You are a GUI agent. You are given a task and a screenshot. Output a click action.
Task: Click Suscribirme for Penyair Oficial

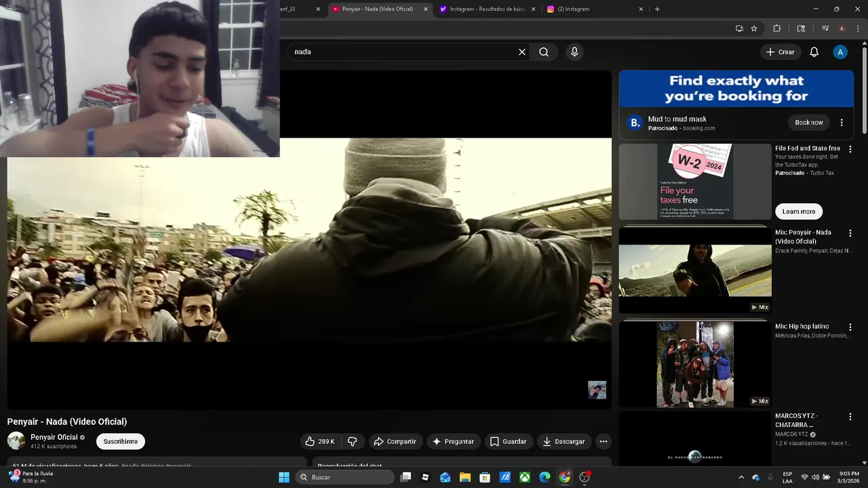pyautogui.click(x=121, y=441)
